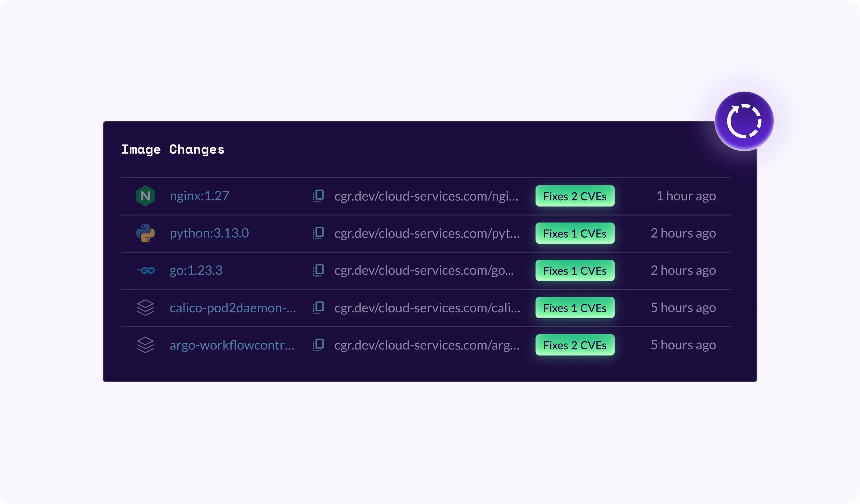
Task: Click the Go language logo icon
Action: [x=146, y=270]
